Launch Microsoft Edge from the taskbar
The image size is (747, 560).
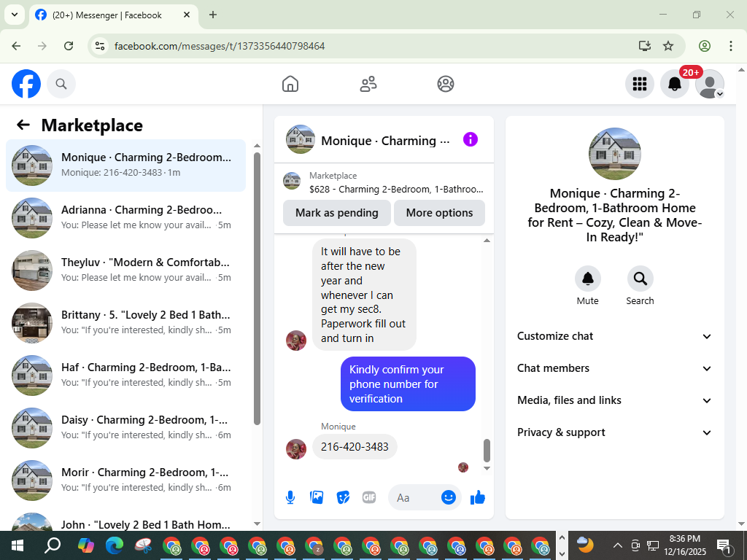point(115,545)
